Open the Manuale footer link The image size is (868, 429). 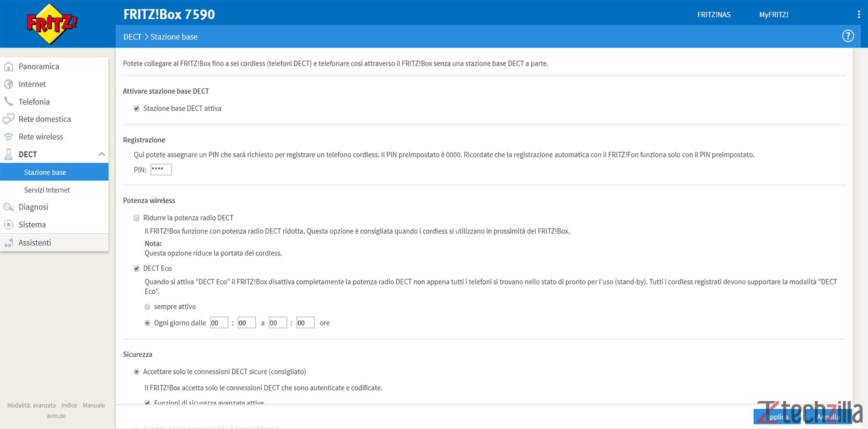coord(94,405)
